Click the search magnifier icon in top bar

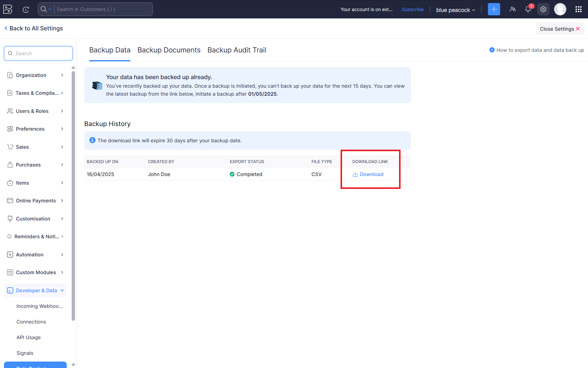tap(44, 9)
